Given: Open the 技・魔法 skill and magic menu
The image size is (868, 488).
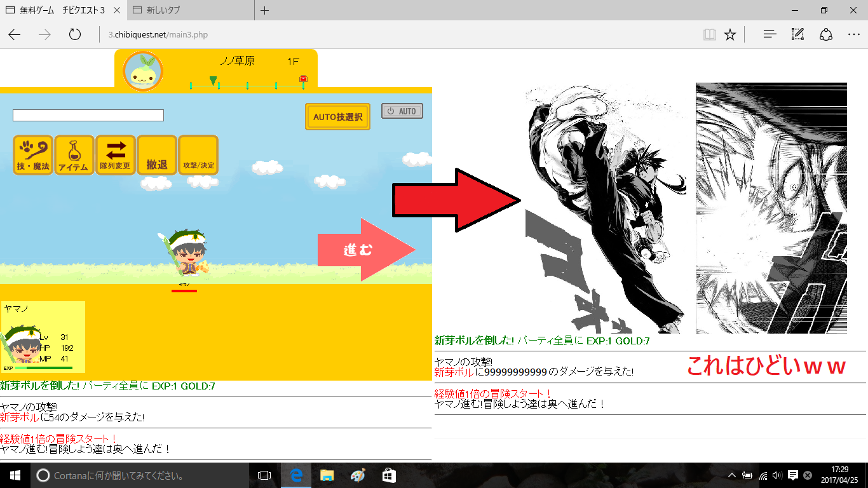Looking at the screenshot, I should [33, 155].
